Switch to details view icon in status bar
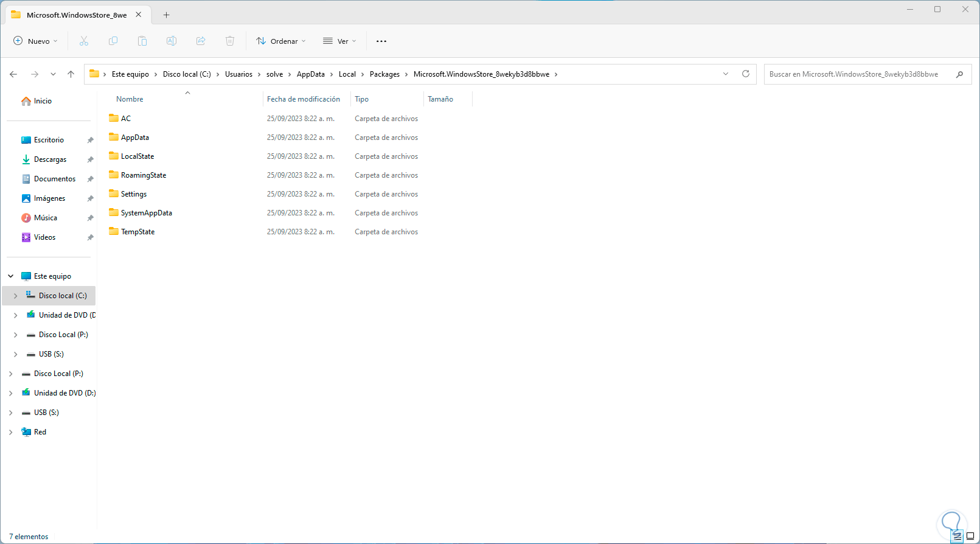This screenshot has width=980, height=544. (x=957, y=536)
